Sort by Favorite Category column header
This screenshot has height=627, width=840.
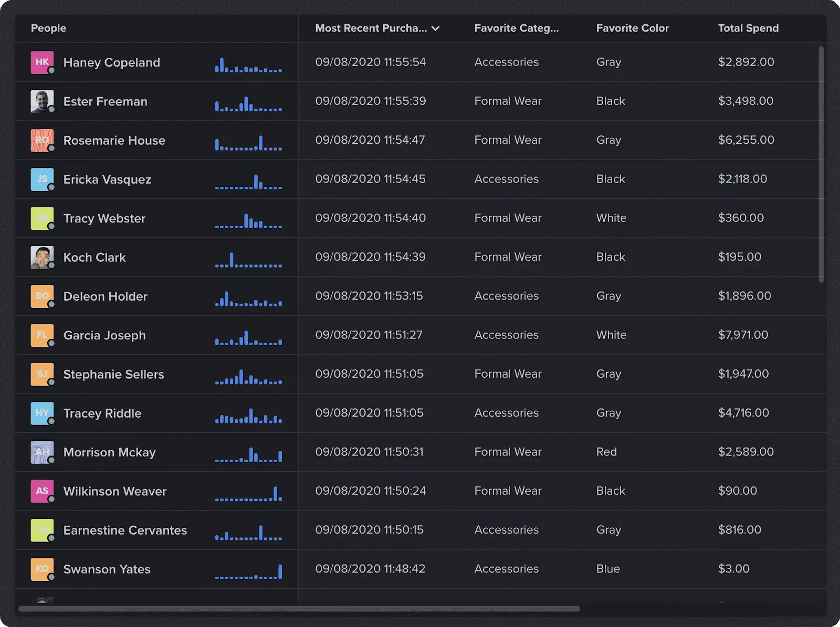click(516, 28)
